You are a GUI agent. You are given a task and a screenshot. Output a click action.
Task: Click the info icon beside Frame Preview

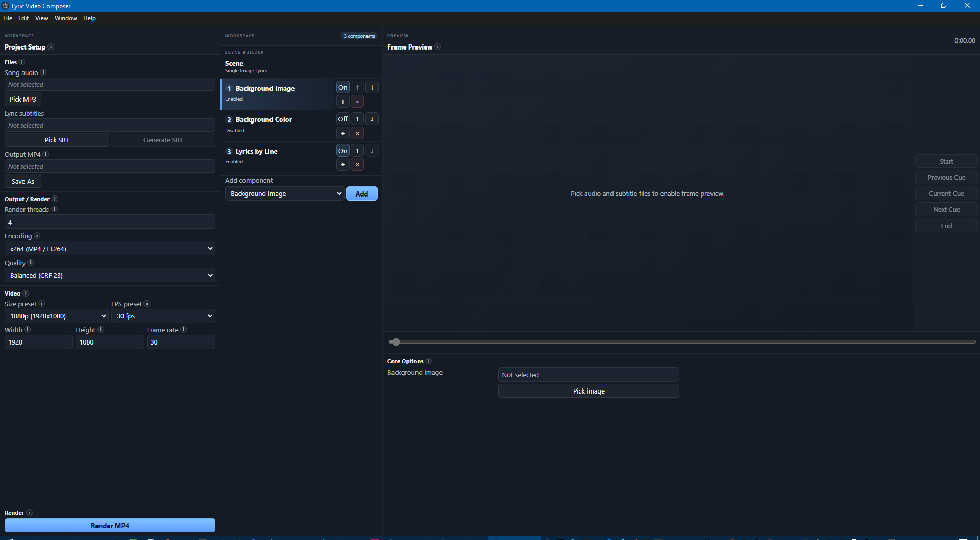click(x=438, y=47)
